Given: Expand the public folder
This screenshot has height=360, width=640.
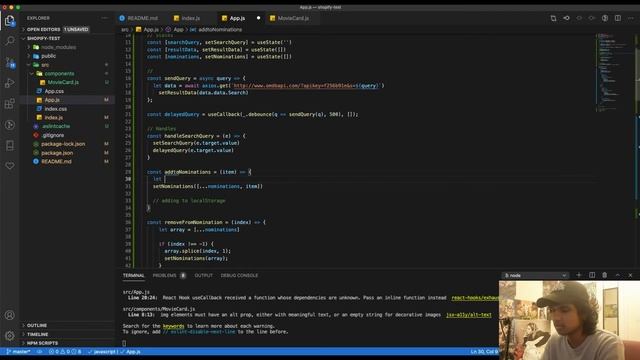Looking at the screenshot, I should (x=48, y=56).
